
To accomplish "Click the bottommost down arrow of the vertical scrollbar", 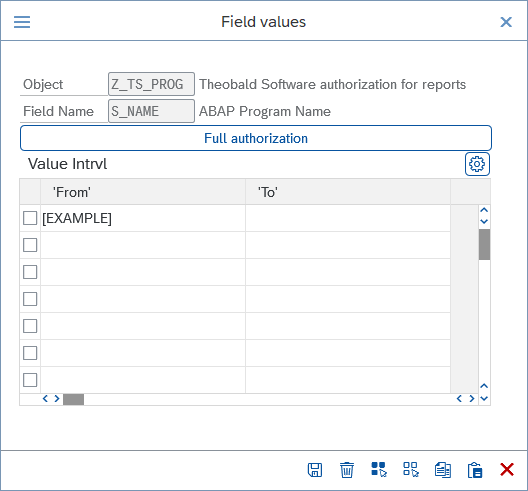I will 484,399.
